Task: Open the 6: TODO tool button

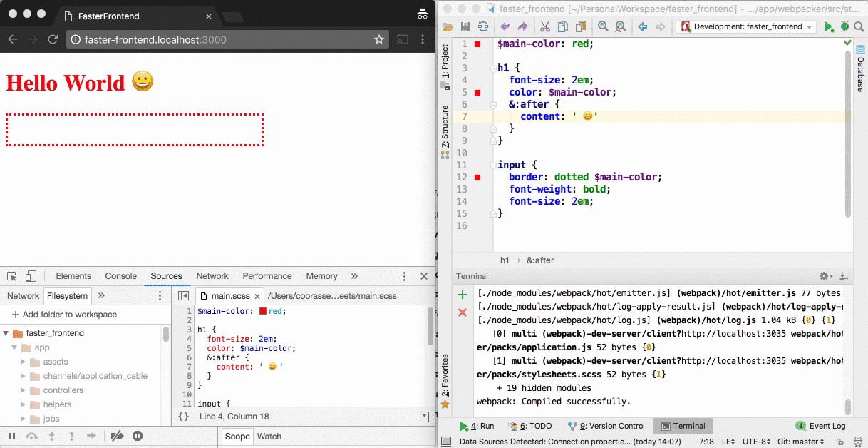Action: coord(530,426)
